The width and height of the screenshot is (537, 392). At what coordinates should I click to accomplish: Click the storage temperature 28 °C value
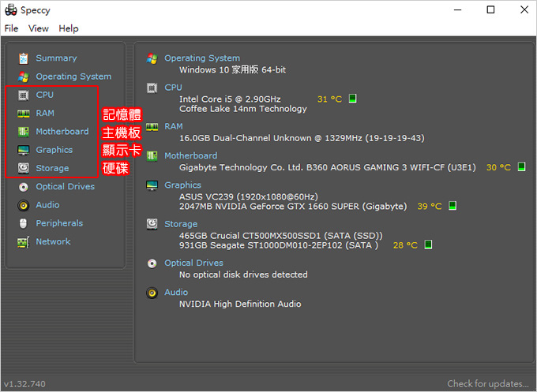pos(405,245)
